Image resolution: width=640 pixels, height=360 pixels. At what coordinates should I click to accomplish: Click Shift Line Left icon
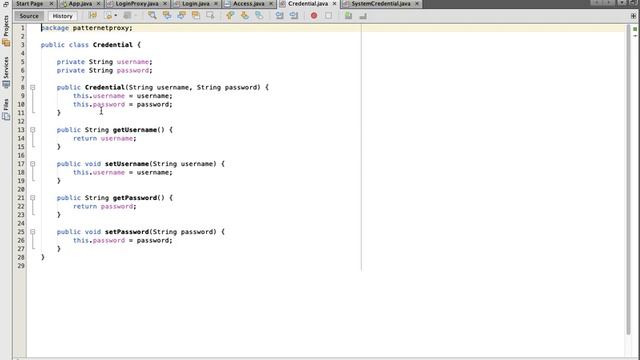tap(279, 16)
